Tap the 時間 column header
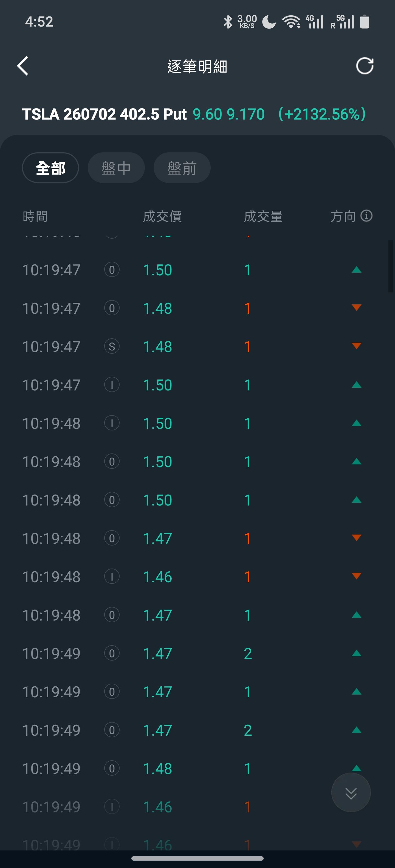Viewport: 395px width, 868px height. coord(35,216)
